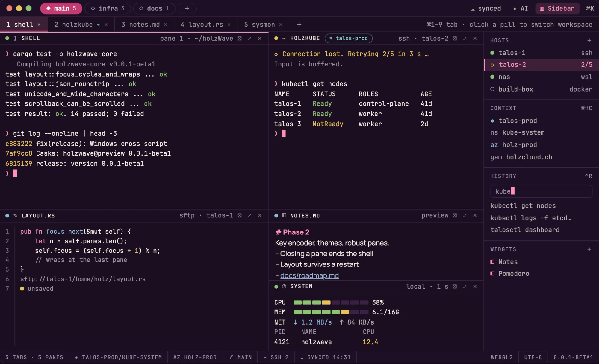Switch to the infra workspace pill
The image size is (599, 364).
click(108, 8)
